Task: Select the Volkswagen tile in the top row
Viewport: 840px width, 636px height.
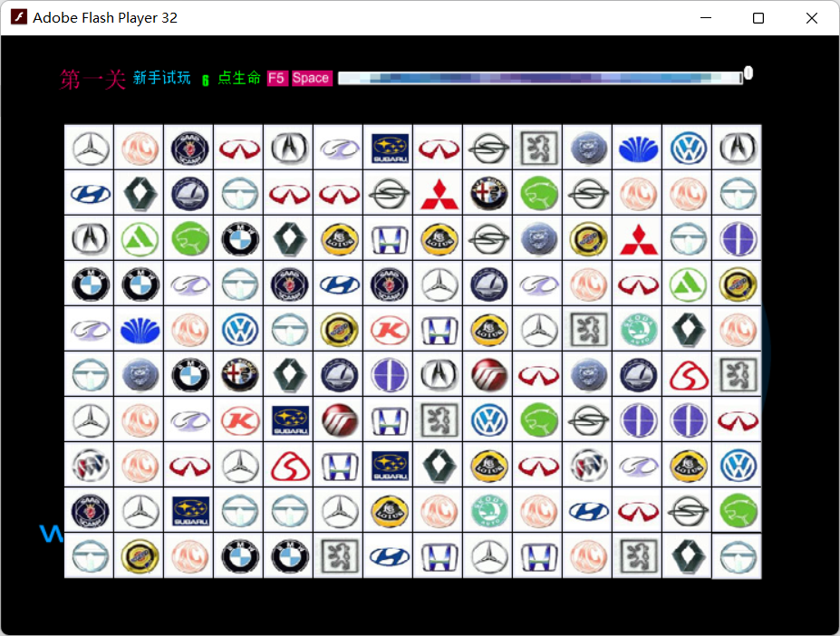Action: (688, 148)
